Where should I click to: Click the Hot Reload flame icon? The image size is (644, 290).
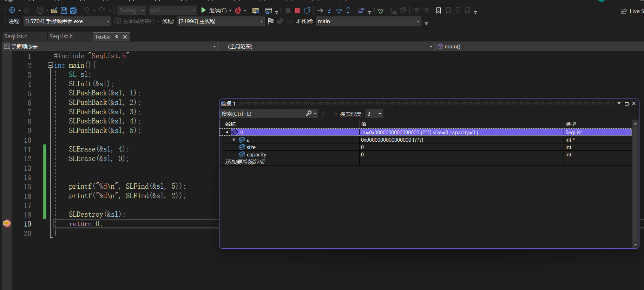point(238,10)
